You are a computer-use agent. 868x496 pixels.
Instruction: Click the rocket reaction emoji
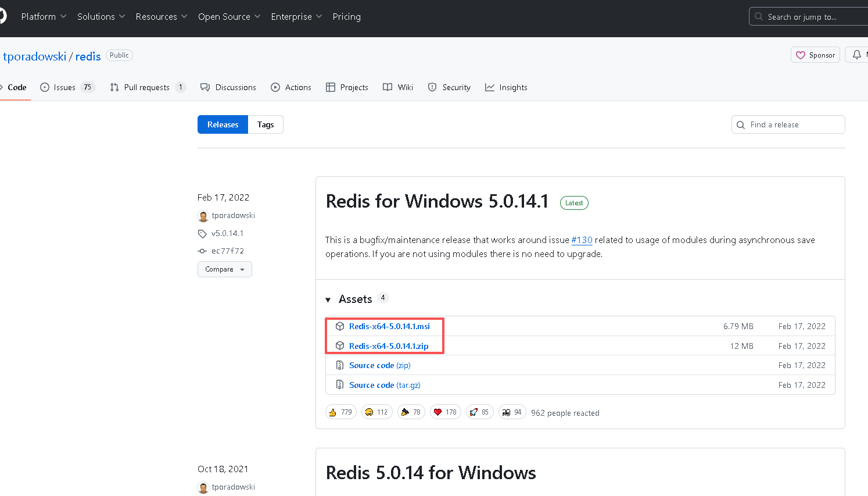pyautogui.click(x=474, y=412)
